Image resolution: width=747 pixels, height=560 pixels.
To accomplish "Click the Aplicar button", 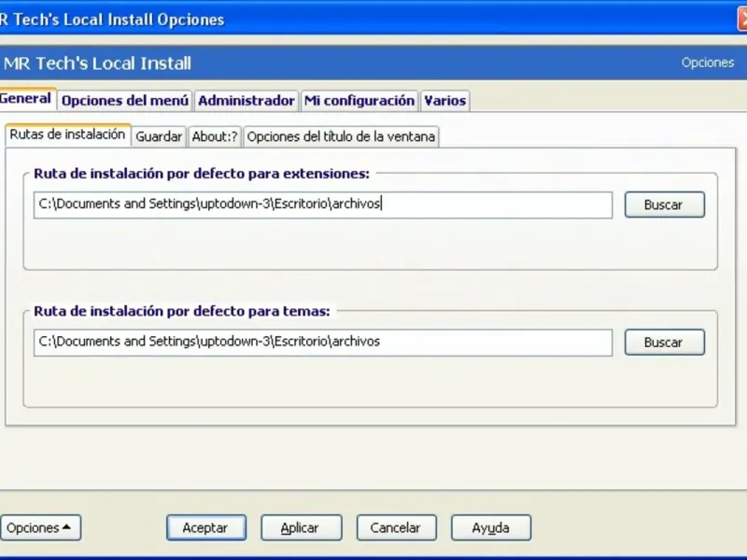I will [x=301, y=527].
